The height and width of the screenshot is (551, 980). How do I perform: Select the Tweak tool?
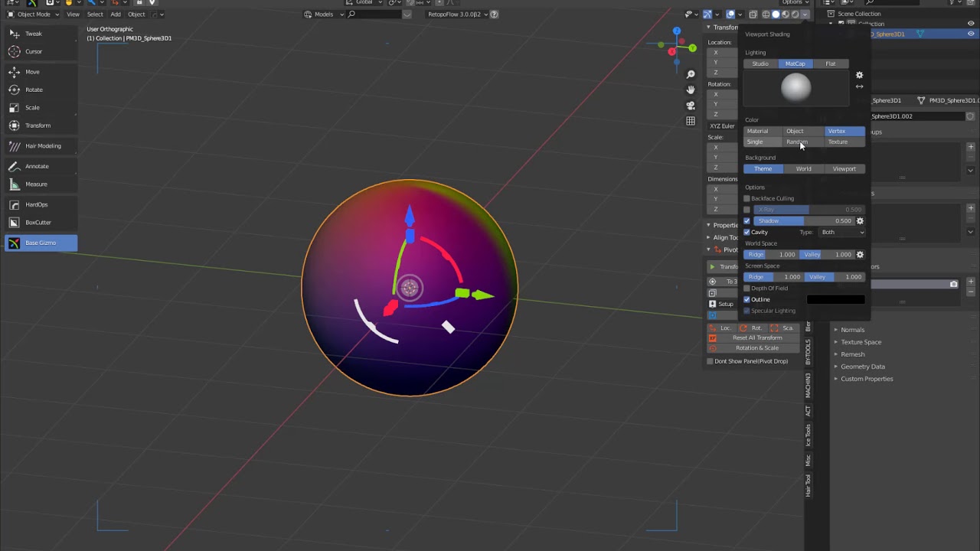[x=41, y=34]
